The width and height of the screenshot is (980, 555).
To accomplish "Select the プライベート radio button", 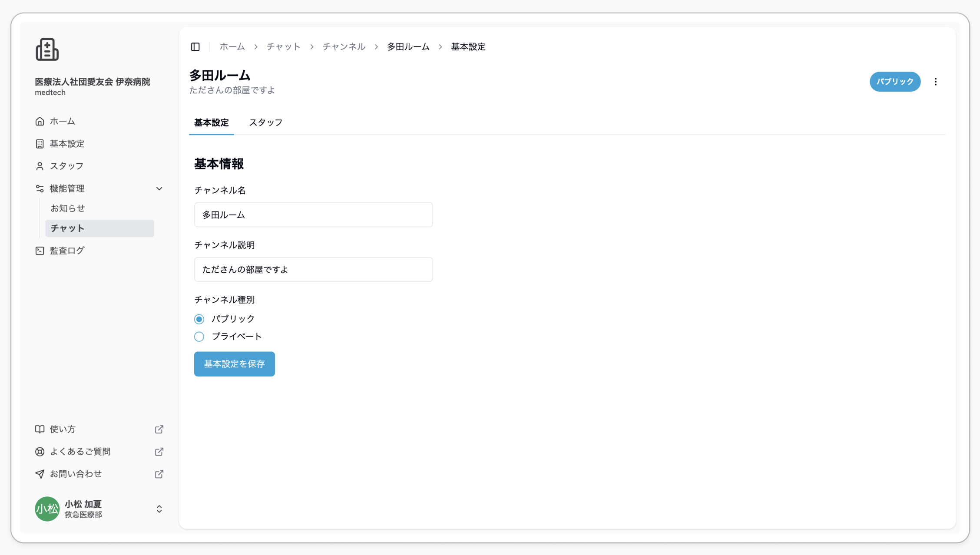I will coord(199,337).
